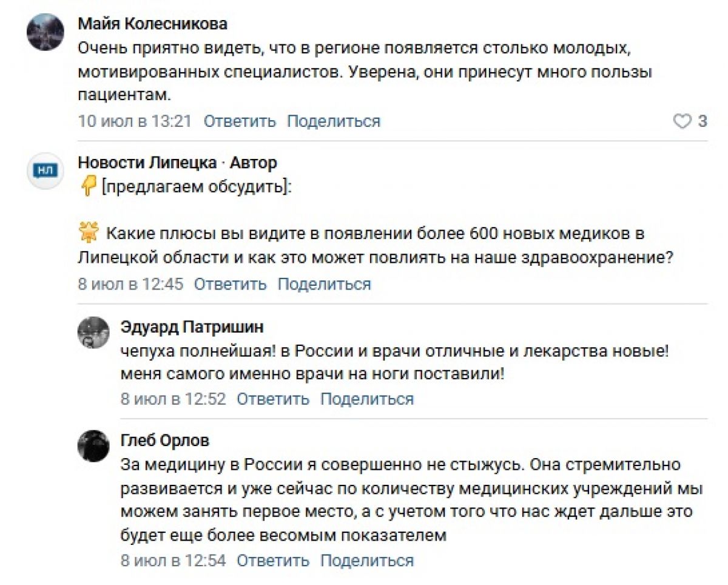Open Глеб Орлов's profile picture

(93, 446)
